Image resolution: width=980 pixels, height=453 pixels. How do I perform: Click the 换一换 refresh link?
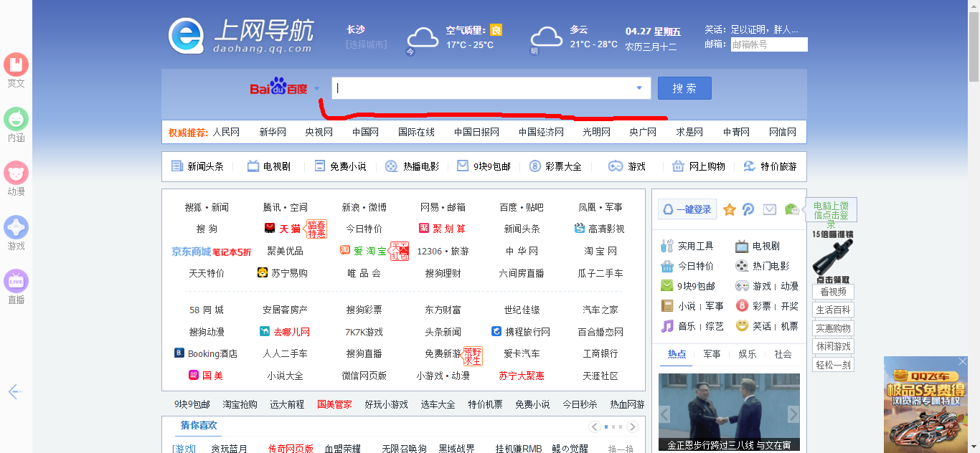[x=621, y=449]
